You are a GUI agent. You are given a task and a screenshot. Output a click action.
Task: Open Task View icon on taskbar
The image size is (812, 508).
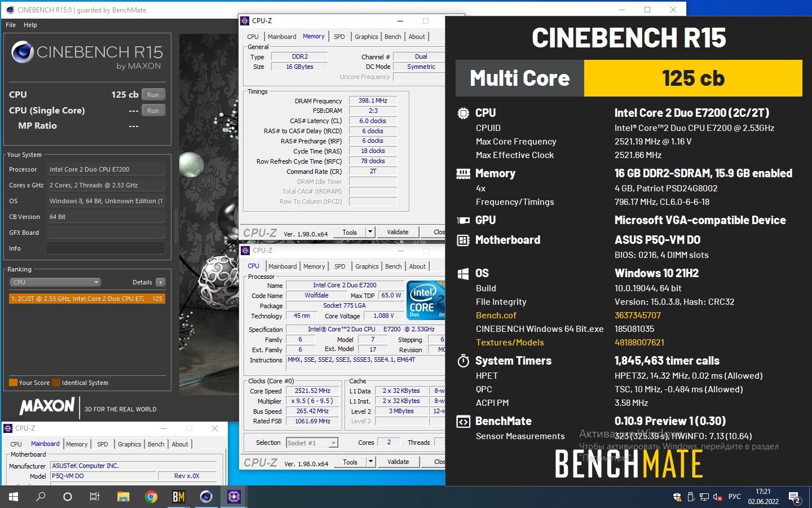pyautogui.click(x=95, y=497)
